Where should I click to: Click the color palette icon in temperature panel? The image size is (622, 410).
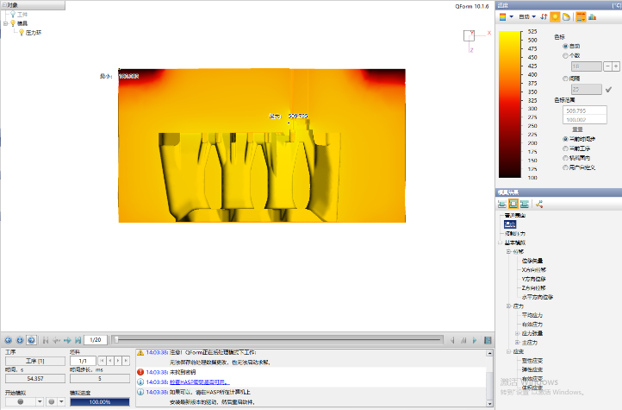[x=504, y=17]
